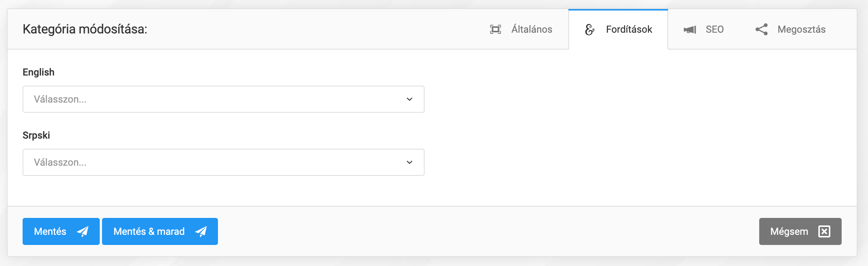Screen dimensions: 868x266
Task: Click the ampersand icon beside Fordítások
Action: pyautogui.click(x=589, y=29)
